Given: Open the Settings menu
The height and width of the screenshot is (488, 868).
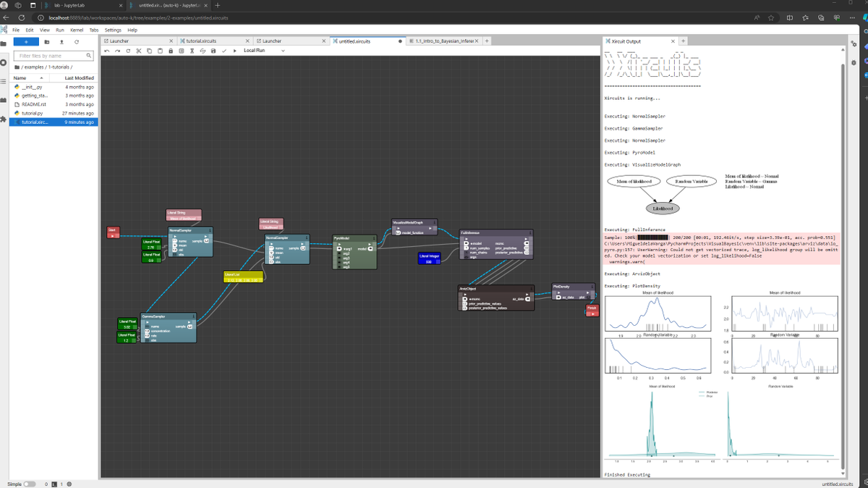Looking at the screenshot, I should point(113,30).
